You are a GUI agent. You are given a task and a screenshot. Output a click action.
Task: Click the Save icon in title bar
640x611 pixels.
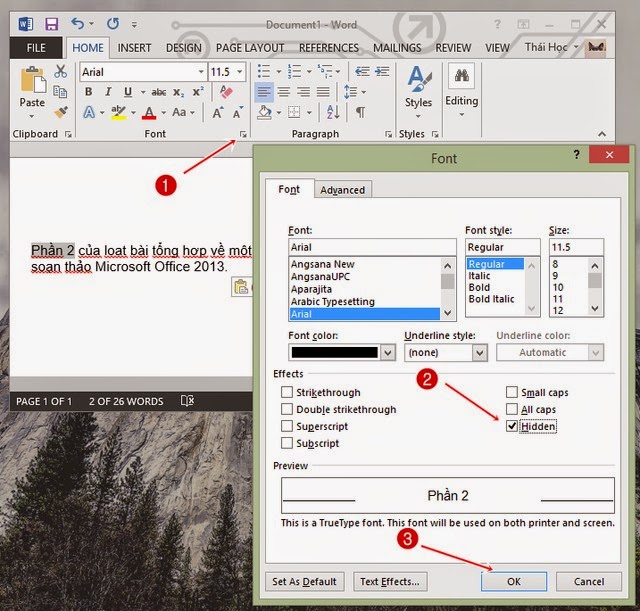51,24
